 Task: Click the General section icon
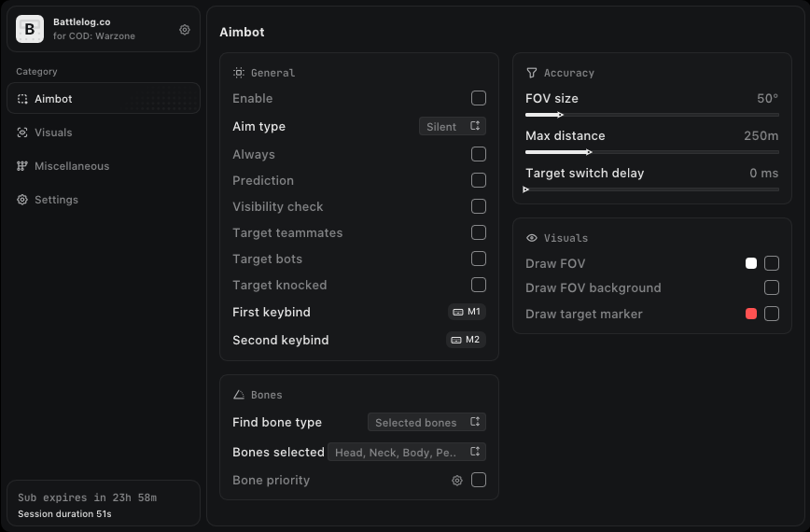(238, 72)
